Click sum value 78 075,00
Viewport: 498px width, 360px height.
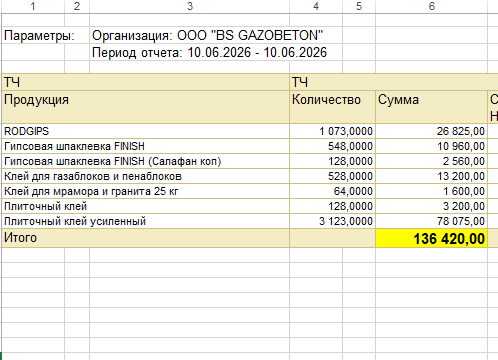tap(432, 221)
